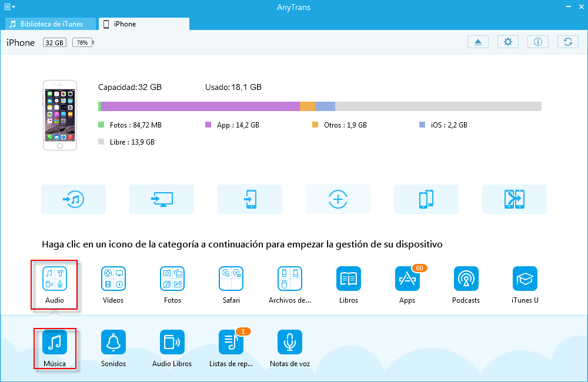Click the 1 badge on Listas de rep...
The width and height of the screenshot is (588, 382).
[243, 331]
